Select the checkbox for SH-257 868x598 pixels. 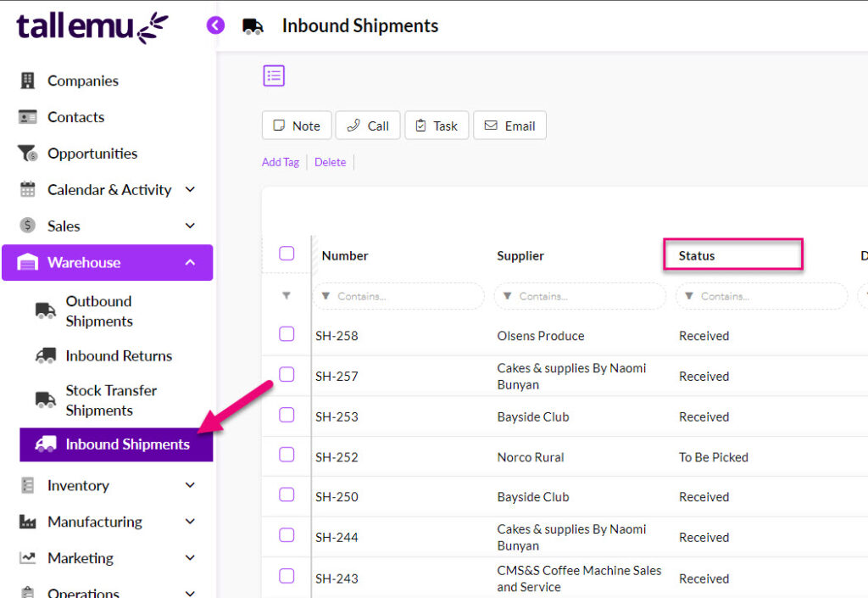click(x=287, y=374)
